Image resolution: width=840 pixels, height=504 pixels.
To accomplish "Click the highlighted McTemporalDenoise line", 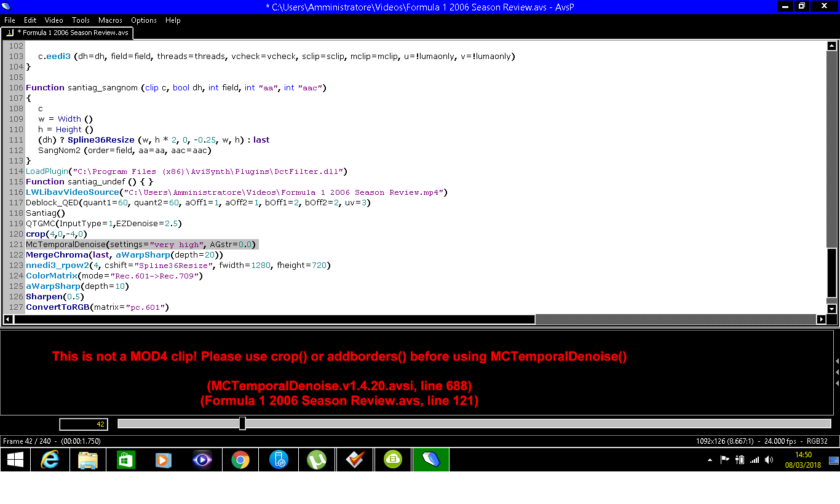I will click(x=141, y=245).
